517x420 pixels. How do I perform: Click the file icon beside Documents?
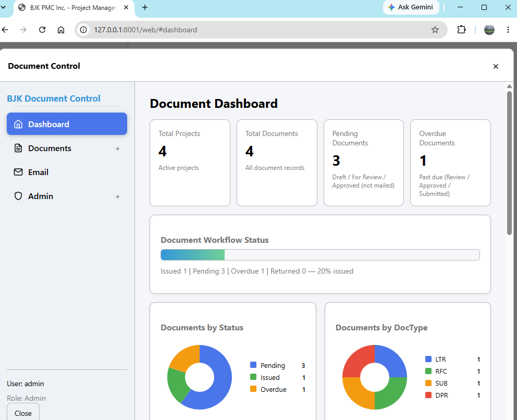pyautogui.click(x=18, y=149)
